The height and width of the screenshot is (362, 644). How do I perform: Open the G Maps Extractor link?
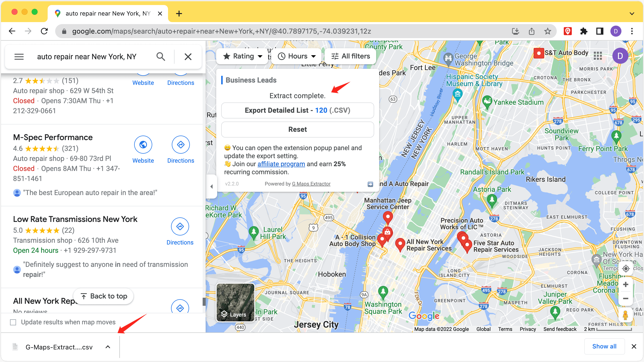pyautogui.click(x=311, y=184)
